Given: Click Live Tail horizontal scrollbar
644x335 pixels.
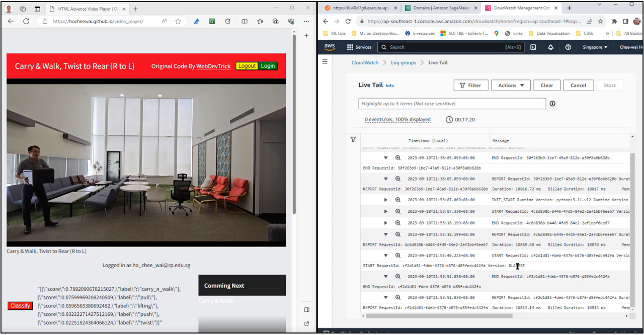Looking at the screenshot, I should [x=439, y=316].
